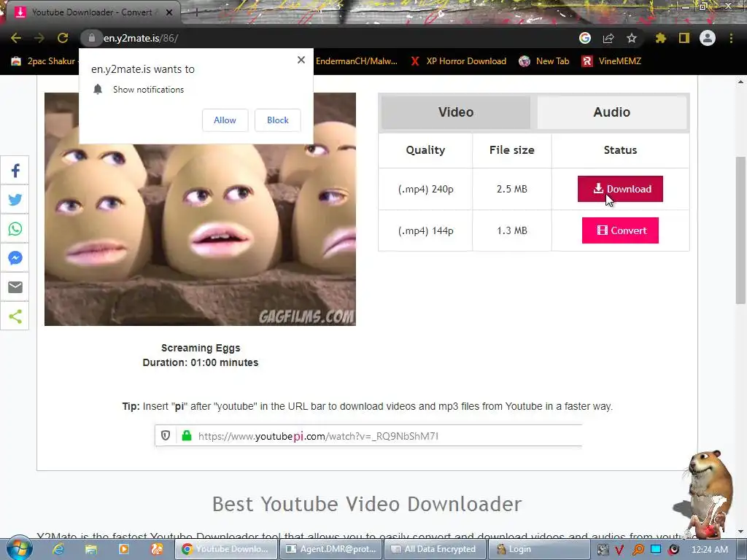Image resolution: width=747 pixels, height=560 pixels.
Task: Close the notification permission popup
Action: click(x=301, y=60)
